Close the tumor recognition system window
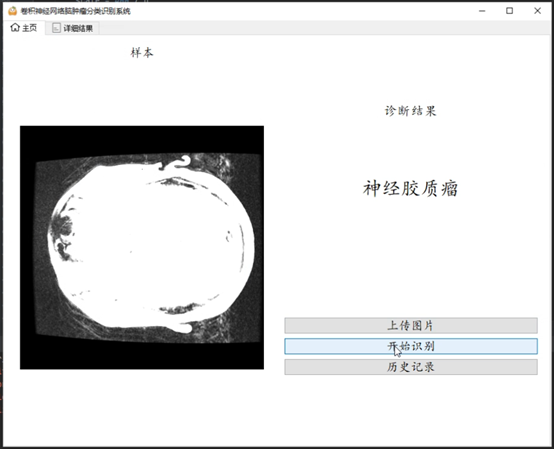 537,11
